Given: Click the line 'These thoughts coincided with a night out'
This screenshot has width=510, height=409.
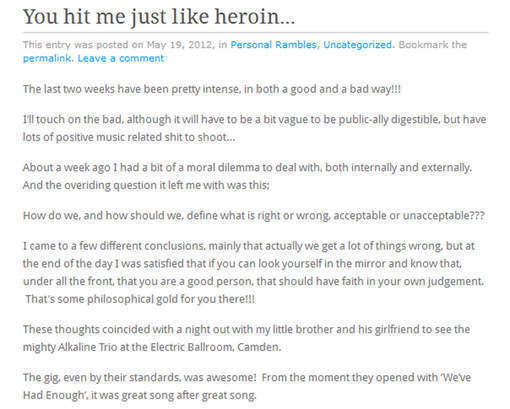Looking at the screenshot, I should (x=246, y=329).
